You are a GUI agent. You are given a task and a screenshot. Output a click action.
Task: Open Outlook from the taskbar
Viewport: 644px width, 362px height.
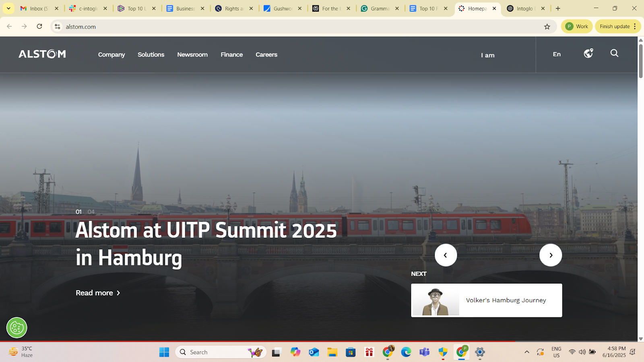point(314,352)
